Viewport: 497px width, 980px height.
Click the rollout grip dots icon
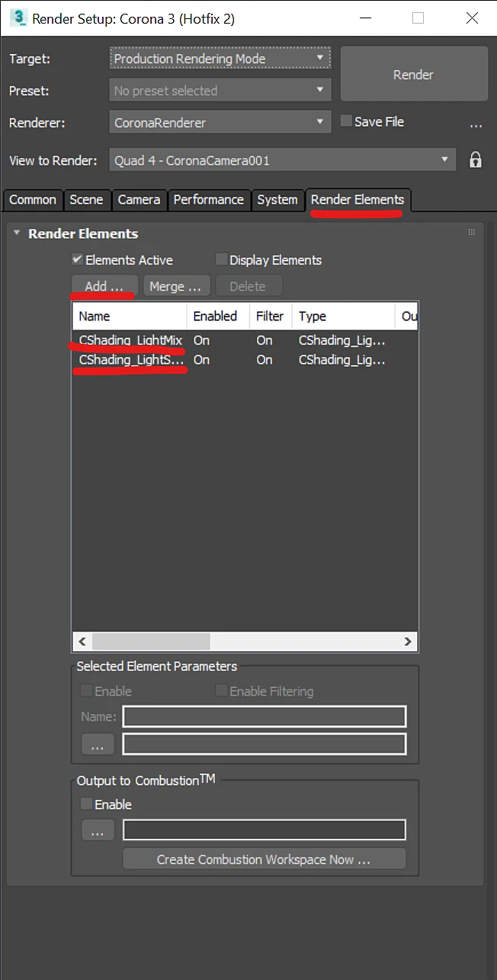pos(471,233)
